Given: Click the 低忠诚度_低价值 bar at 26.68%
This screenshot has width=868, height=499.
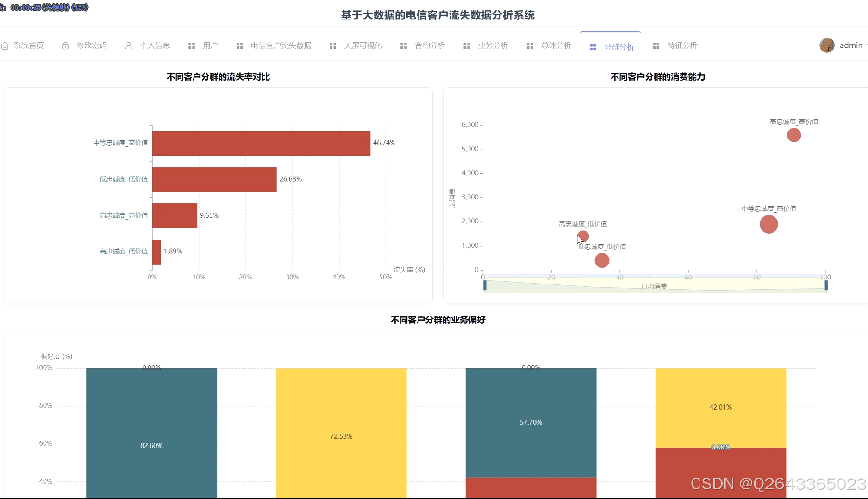Looking at the screenshot, I should (x=214, y=179).
